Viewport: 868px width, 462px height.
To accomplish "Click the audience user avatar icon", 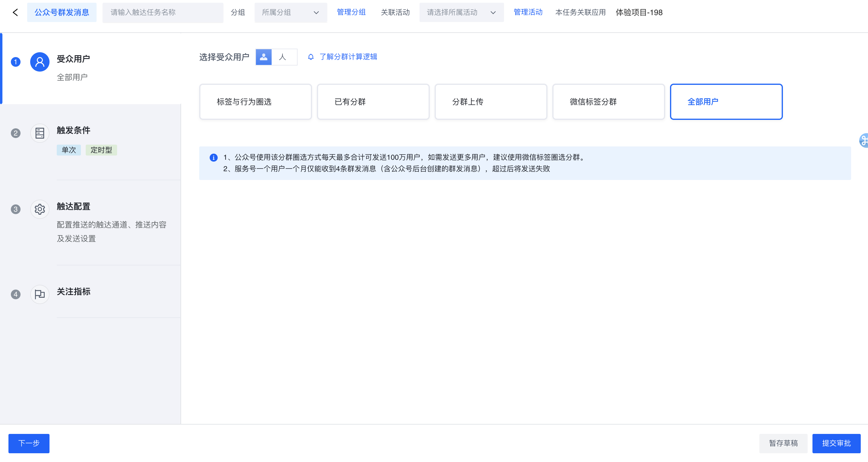I will pyautogui.click(x=40, y=62).
